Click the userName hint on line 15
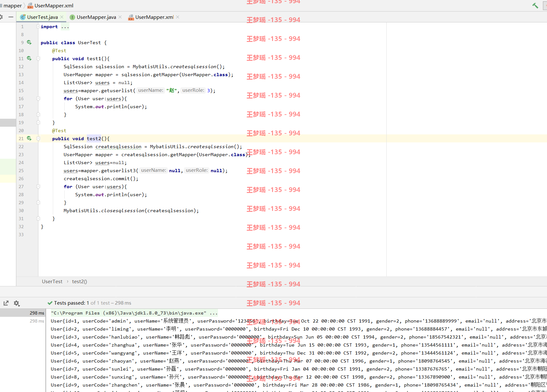 pyautogui.click(x=151, y=90)
